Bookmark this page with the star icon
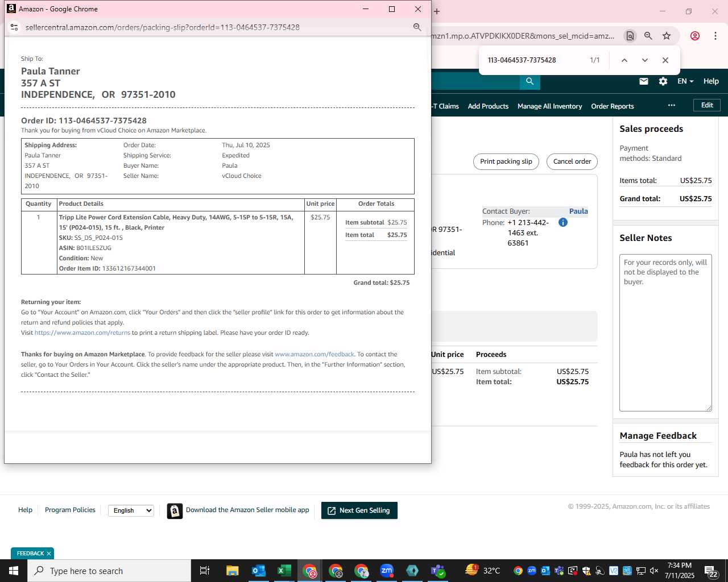This screenshot has width=728, height=582. (x=667, y=36)
